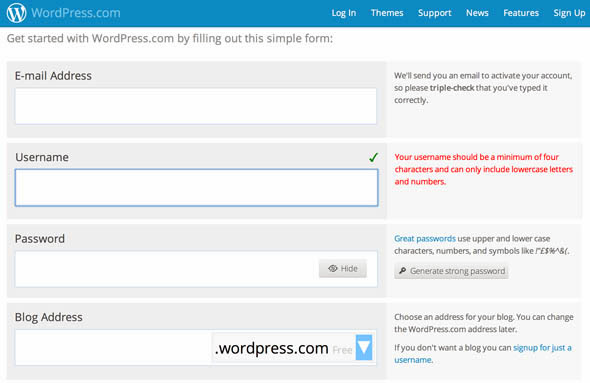Open the Log In page
Image resolution: width=590 pixels, height=383 pixels.
tap(344, 13)
